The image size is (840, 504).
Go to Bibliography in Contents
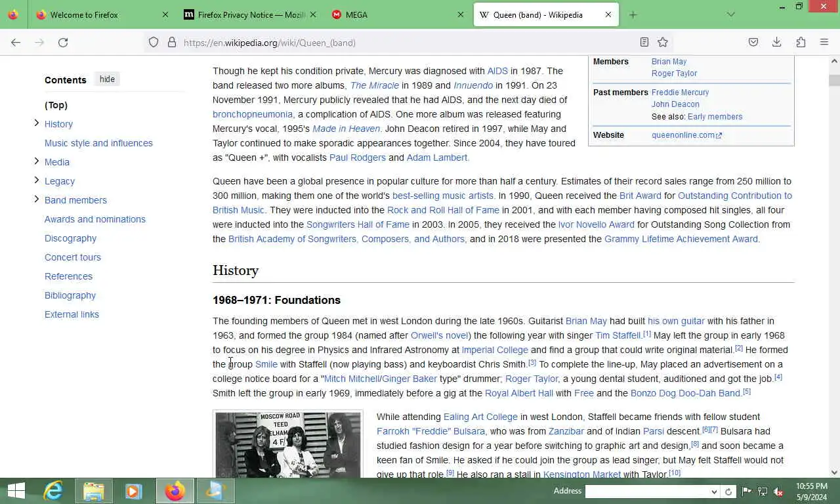click(x=70, y=295)
